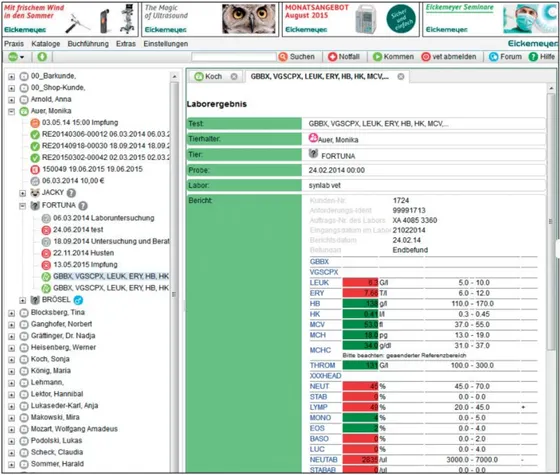This screenshot has height=475, width=560.
Task: Collapse the FORTUNA animal node
Action: point(22,206)
